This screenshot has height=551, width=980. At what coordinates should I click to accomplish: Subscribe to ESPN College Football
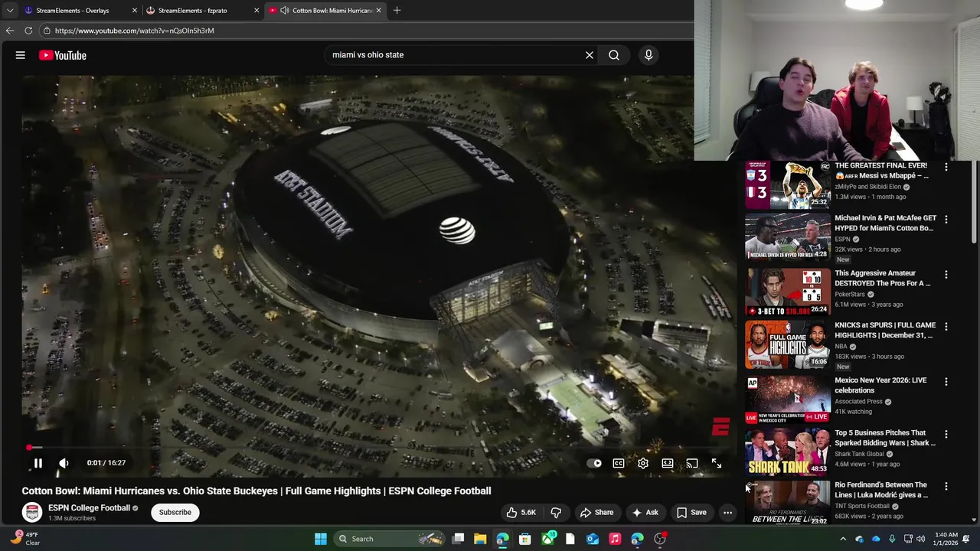click(x=175, y=513)
